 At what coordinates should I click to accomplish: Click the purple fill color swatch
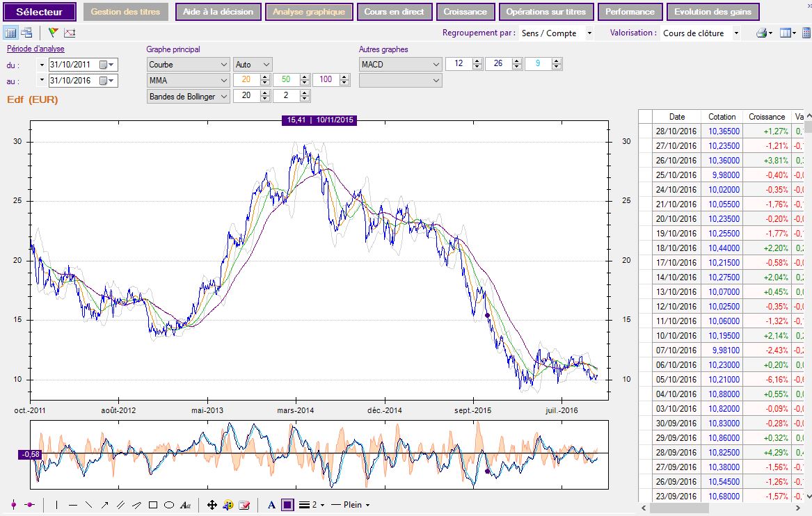(x=287, y=505)
